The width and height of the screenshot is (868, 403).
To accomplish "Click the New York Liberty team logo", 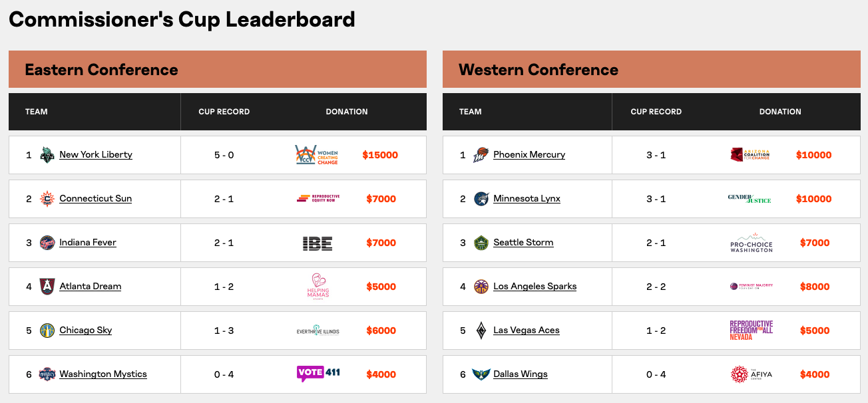I will point(47,155).
